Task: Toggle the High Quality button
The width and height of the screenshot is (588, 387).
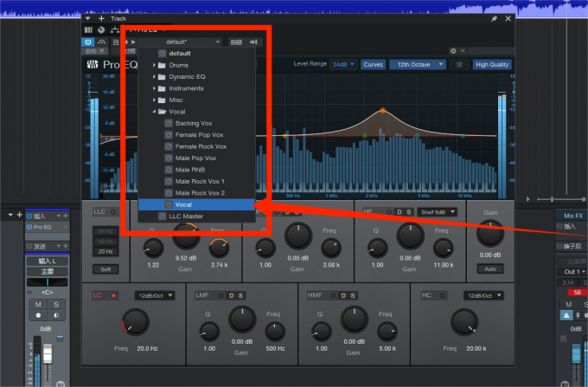Action: pos(492,65)
